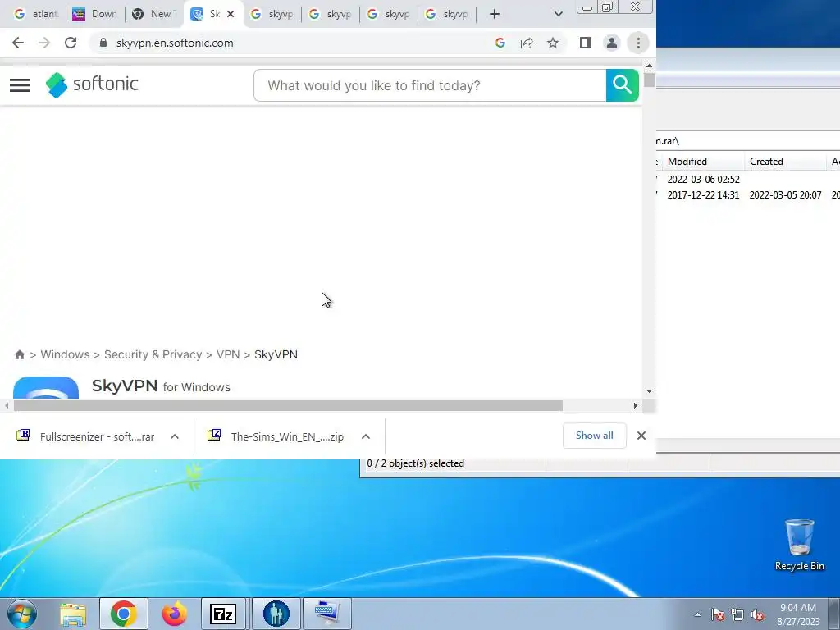840x630 pixels.
Task: Open Chrome profile avatar
Action: 611,43
